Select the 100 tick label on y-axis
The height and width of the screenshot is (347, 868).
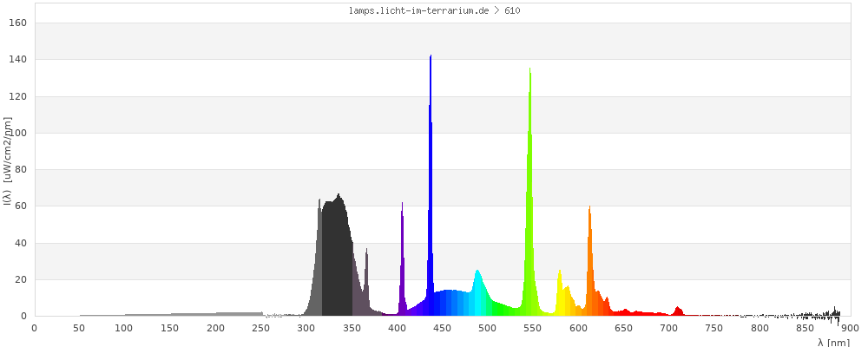pyautogui.click(x=16, y=133)
